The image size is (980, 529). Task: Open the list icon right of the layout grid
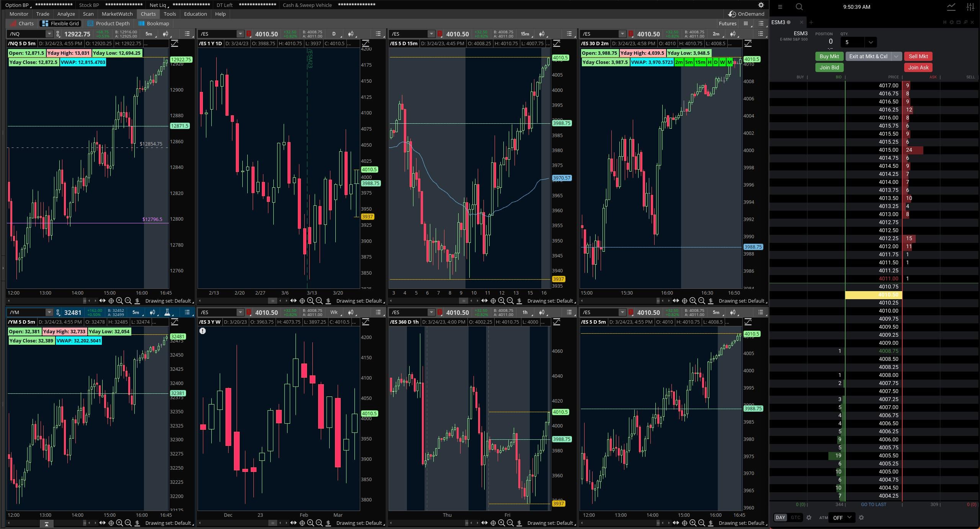761,23
